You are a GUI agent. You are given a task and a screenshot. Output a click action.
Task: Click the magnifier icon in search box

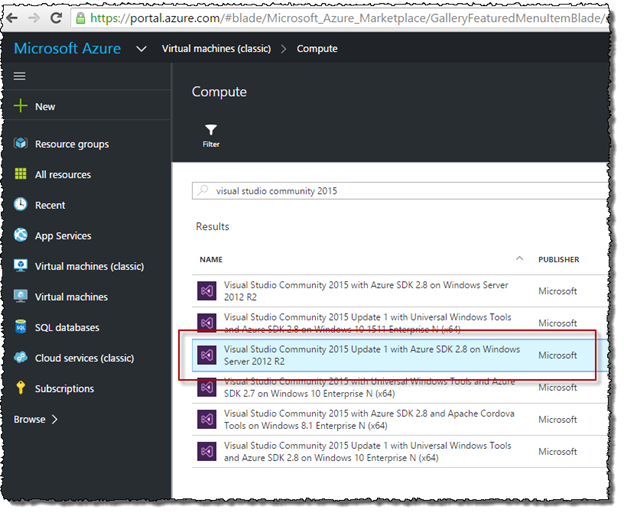[203, 191]
